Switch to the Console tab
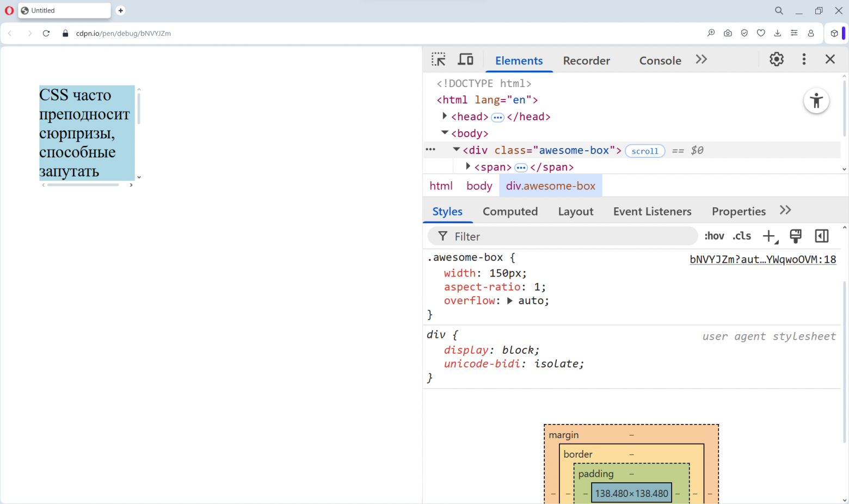Screen dimensions: 849x504 pyautogui.click(x=660, y=61)
